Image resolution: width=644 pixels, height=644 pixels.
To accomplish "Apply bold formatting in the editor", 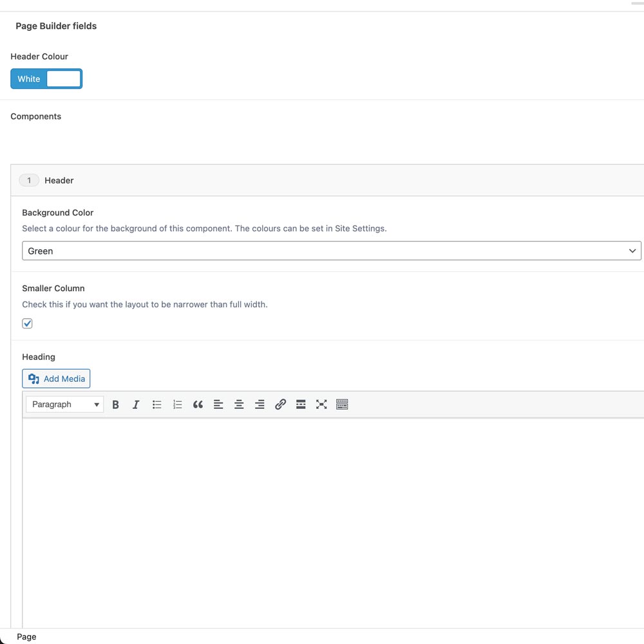I will 115,404.
